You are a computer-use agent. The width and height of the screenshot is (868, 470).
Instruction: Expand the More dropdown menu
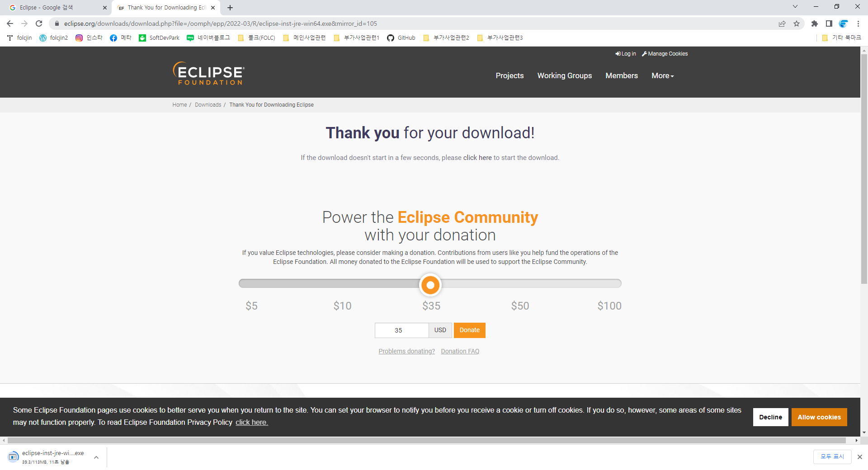pos(663,76)
